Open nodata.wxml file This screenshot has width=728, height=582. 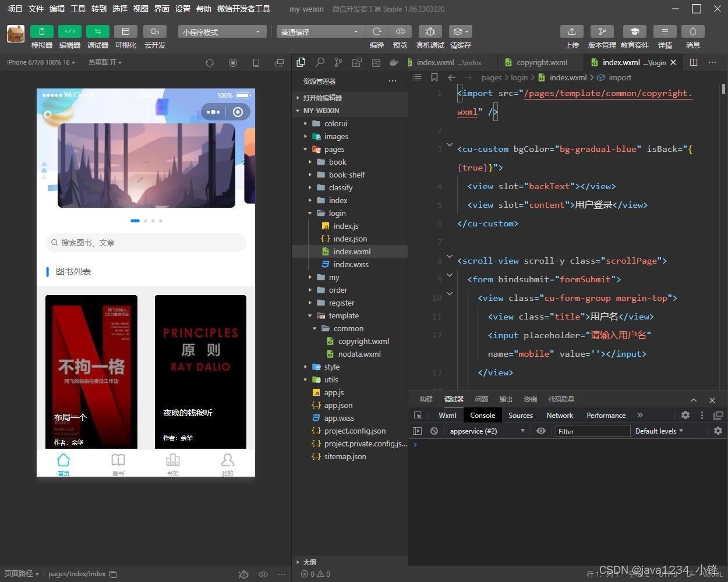click(x=359, y=354)
